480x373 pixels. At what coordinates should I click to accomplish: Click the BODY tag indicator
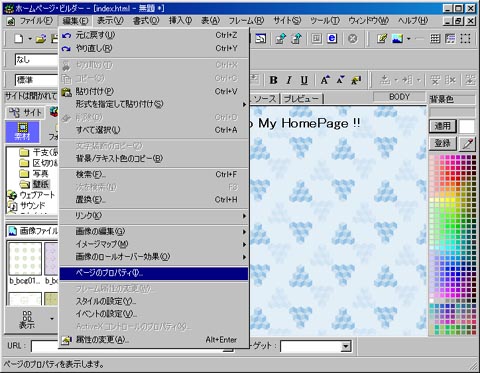399,97
